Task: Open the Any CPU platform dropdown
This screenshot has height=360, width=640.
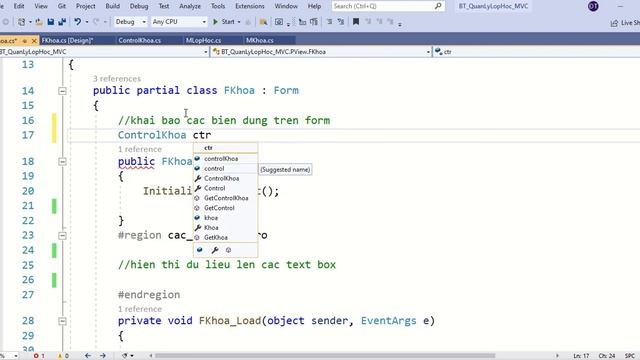Action: 179,22
